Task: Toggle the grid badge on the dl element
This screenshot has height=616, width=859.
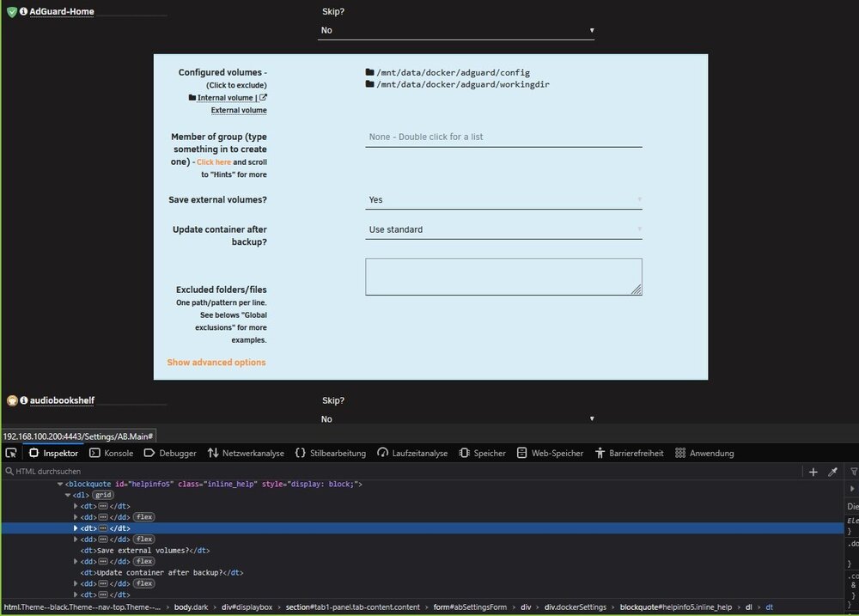Action: point(103,495)
